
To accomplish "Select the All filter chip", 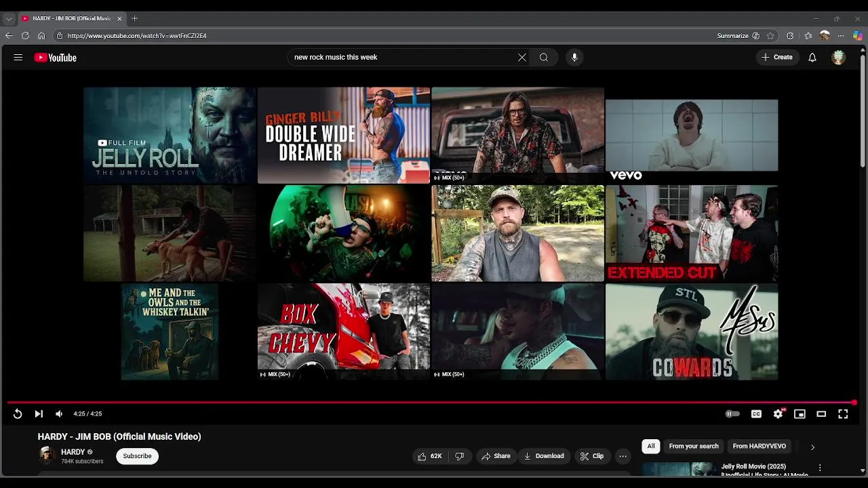I will [x=651, y=446].
